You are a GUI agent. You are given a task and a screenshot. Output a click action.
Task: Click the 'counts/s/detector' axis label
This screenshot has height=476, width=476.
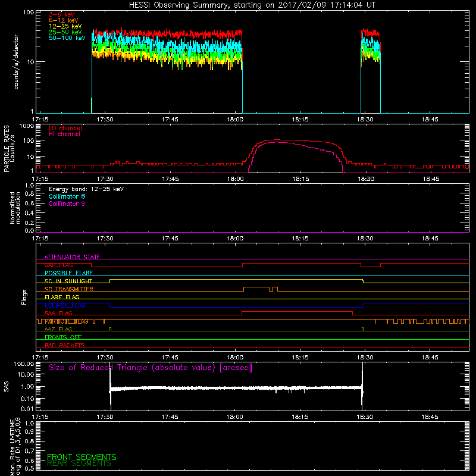(16, 62)
